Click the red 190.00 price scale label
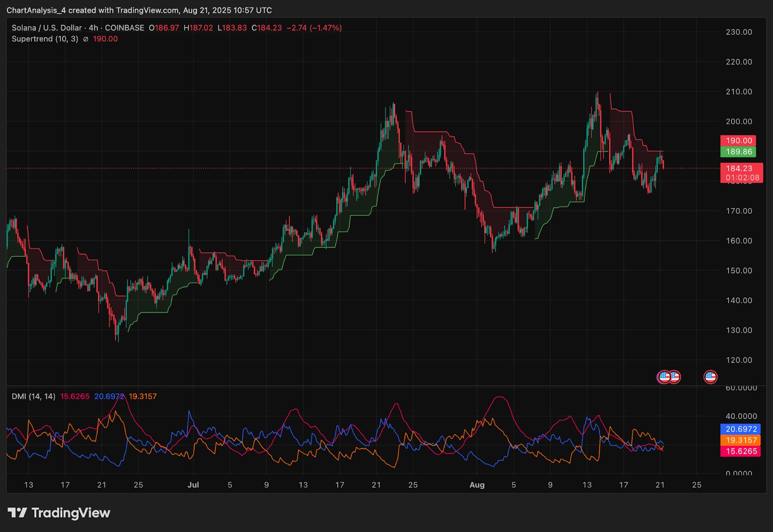Image resolution: width=773 pixels, height=532 pixels. point(738,140)
